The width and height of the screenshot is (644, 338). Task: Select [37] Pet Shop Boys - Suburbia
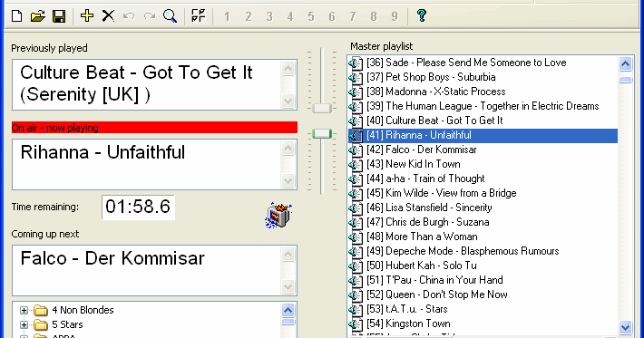(431, 77)
